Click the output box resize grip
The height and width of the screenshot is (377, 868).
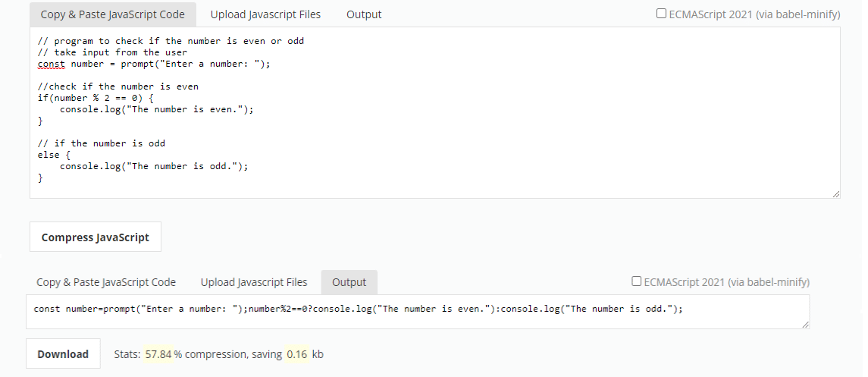(x=804, y=324)
